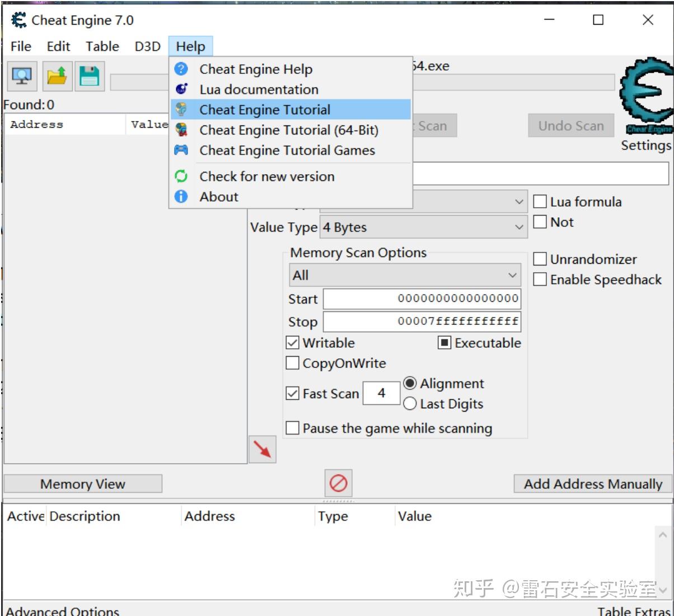Check Enable Speedhack
Viewport: 674px width, 616px height.
coord(540,279)
